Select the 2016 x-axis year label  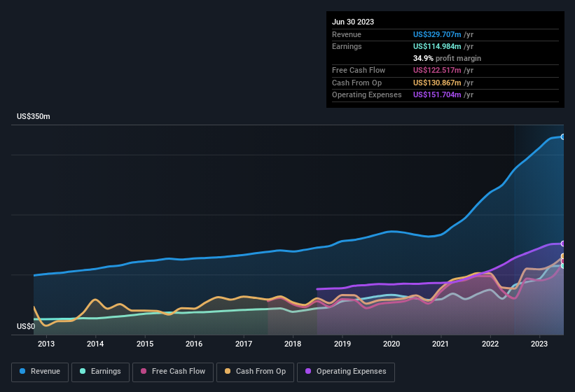click(x=194, y=344)
